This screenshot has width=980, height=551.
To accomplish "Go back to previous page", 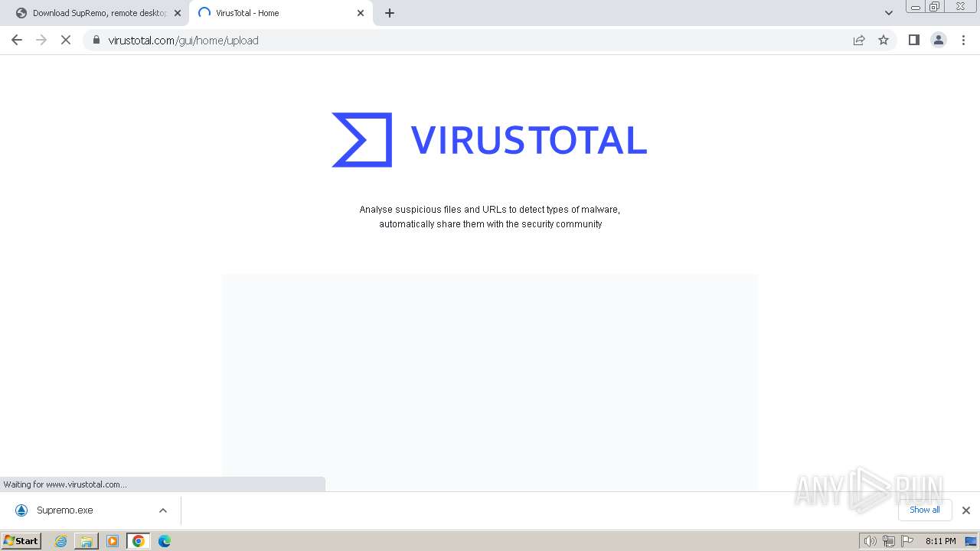I will tap(17, 40).
